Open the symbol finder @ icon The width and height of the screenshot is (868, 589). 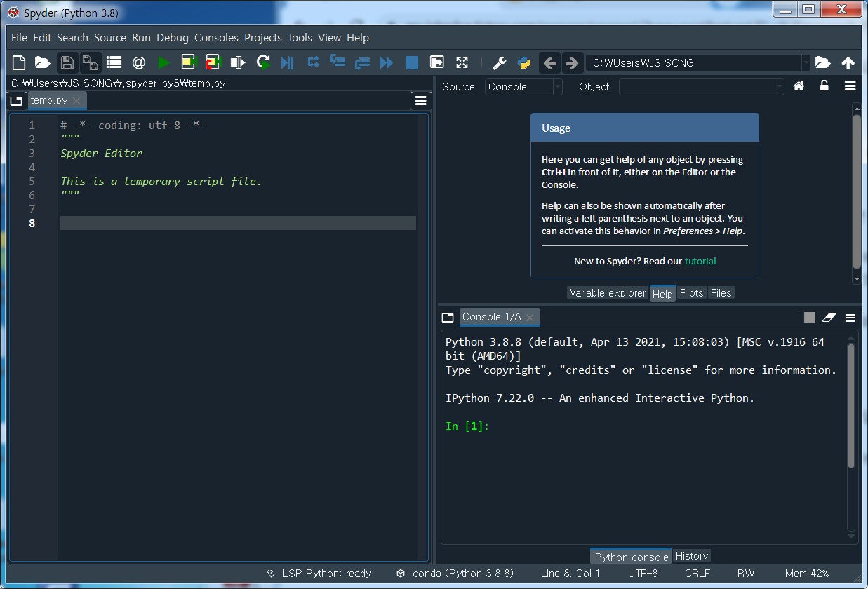[x=138, y=62]
